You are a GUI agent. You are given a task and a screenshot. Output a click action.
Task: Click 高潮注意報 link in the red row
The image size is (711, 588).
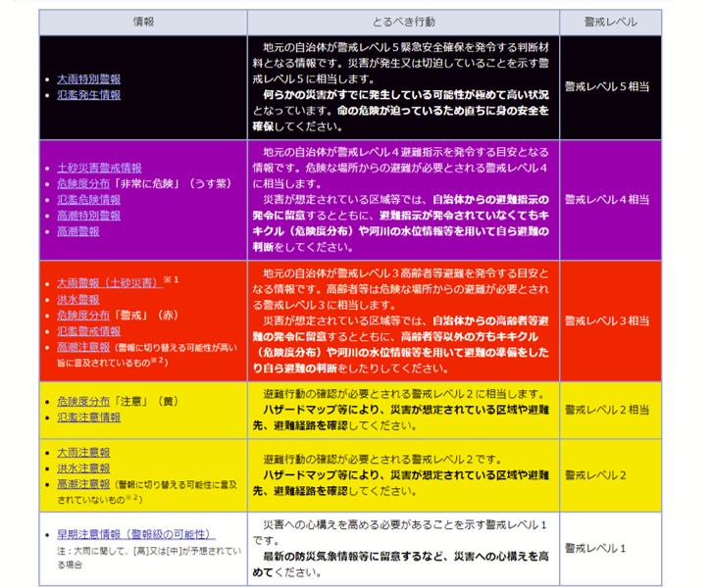(82, 347)
